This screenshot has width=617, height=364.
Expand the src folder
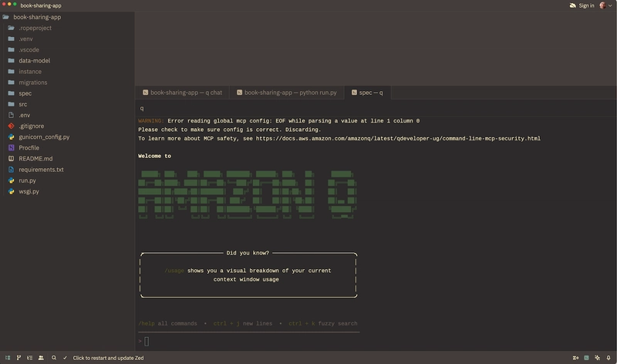[23, 104]
